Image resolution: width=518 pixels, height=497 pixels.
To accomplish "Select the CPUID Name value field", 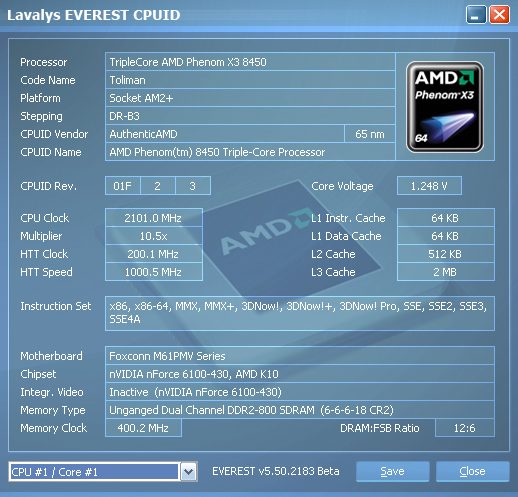I will (250, 152).
